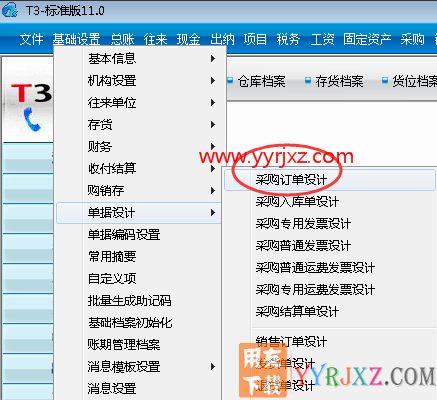
Task: Choose 批量生成助记码 menu entry
Action: pos(138,301)
